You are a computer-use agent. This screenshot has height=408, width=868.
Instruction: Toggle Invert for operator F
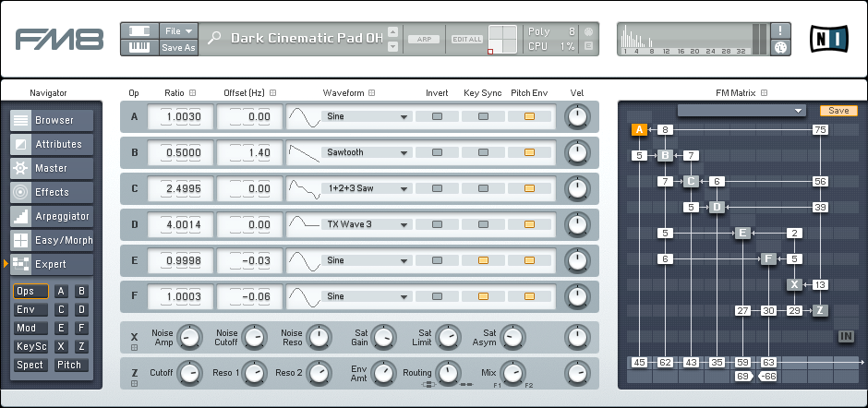tap(438, 296)
